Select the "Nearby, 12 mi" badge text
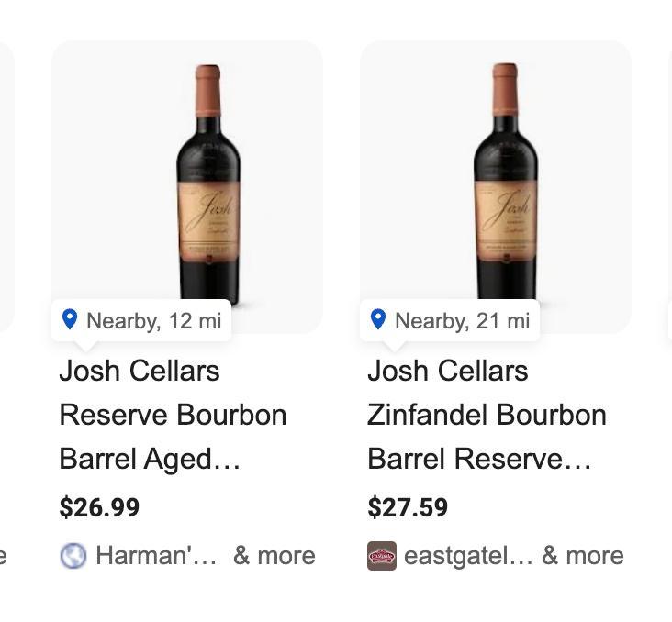The image size is (672, 622). [153, 321]
